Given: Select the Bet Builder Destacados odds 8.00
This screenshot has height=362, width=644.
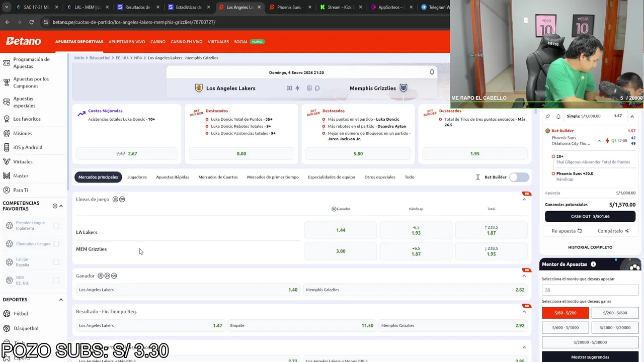Looking at the screenshot, I should pyautogui.click(x=242, y=153).
